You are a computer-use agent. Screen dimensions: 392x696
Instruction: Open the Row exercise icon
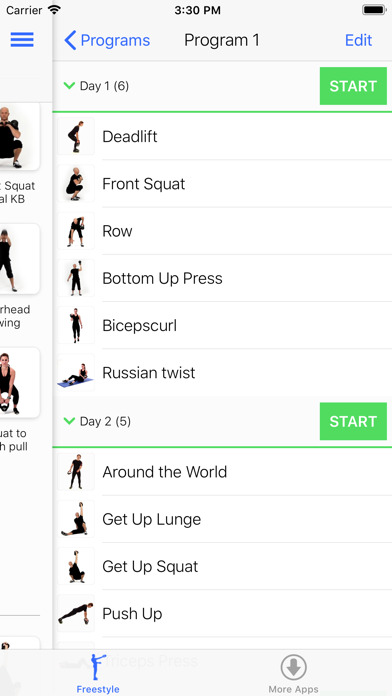[76, 231]
